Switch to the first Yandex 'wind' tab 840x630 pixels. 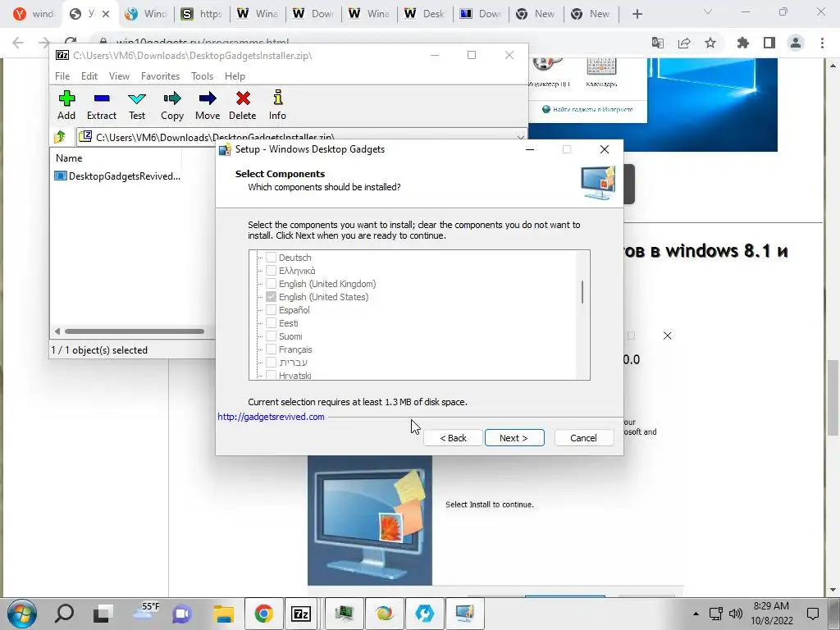pyautogui.click(x=34, y=14)
